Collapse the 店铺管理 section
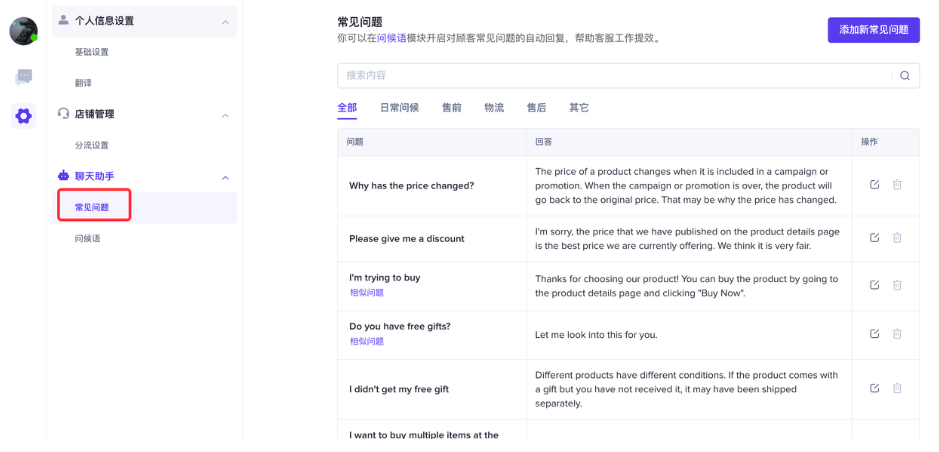939x452 pixels. click(x=225, y=115)
